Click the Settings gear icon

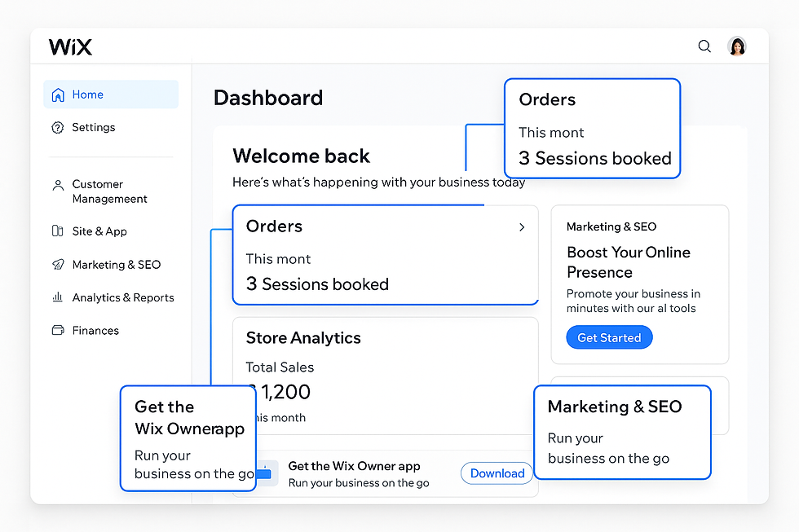pos(58,127)
